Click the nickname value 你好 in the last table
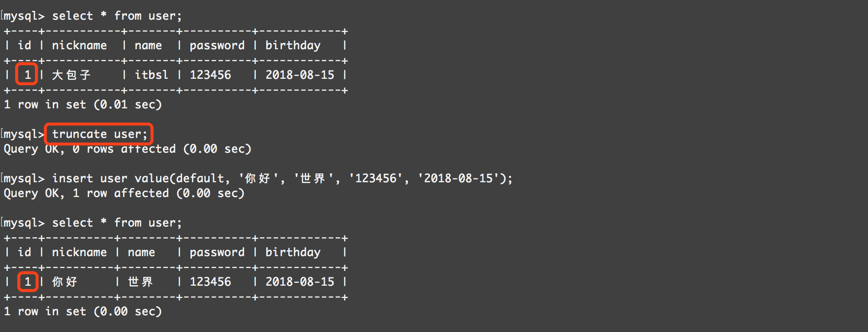The image size is (868, 332). [64, 282]
